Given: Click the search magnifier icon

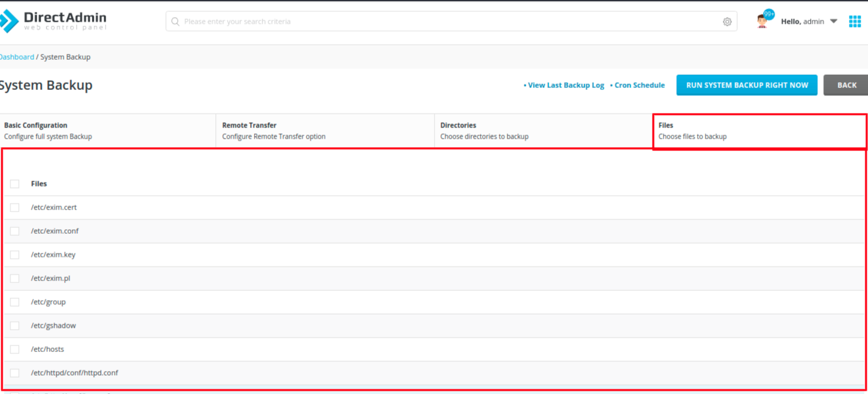Looking at the screenshot, I should tap(175, 22).
